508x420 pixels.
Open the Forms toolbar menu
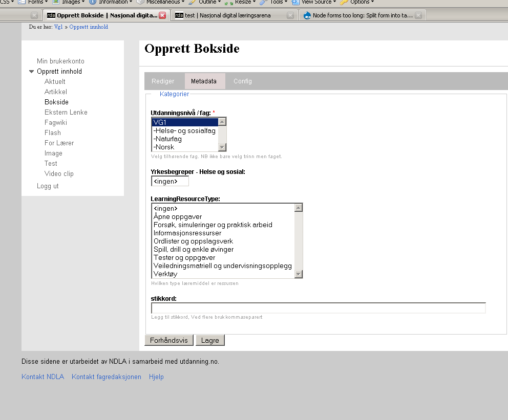pos(33,2)
